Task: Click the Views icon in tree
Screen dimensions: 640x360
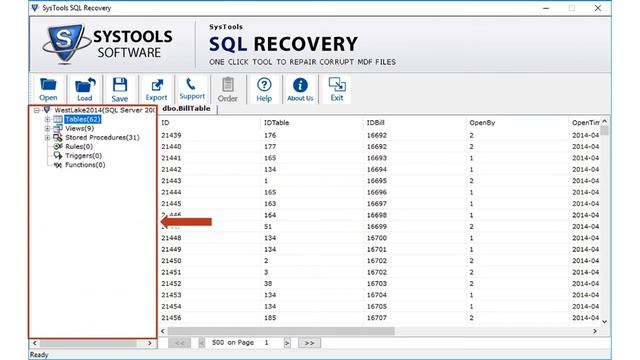Action: coord(58,128)
